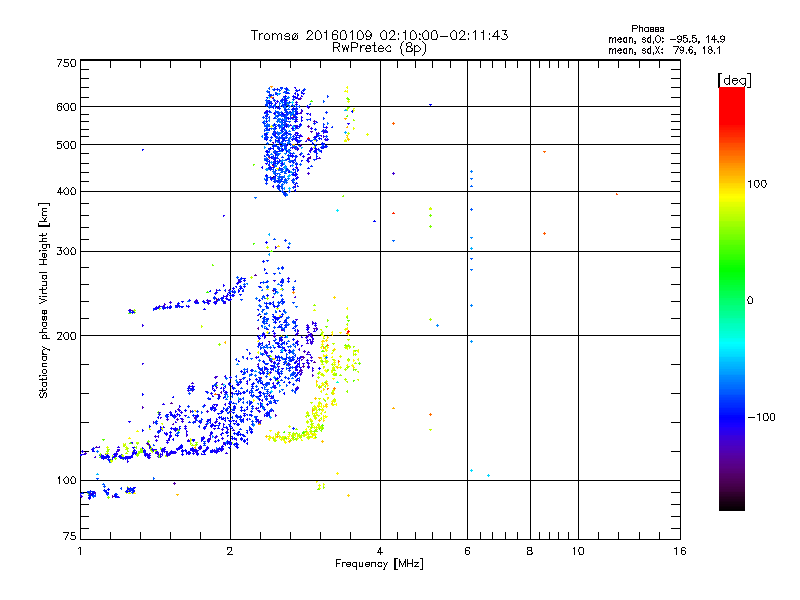Click the mean, sd,X: 79.6, 18.1 line
The image size is (800, 600).
pyautogui.click(x=664, y=51)
